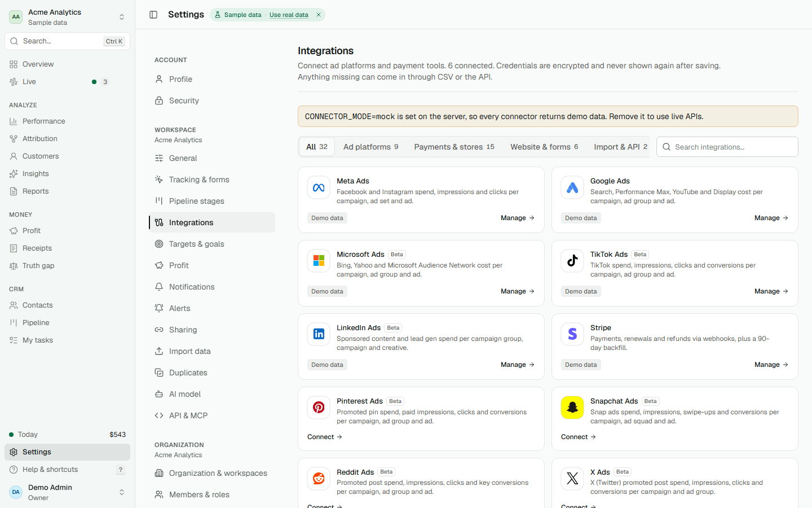Open AI model settings
This screenshot has height=508, width=812.
pos(212,394)
